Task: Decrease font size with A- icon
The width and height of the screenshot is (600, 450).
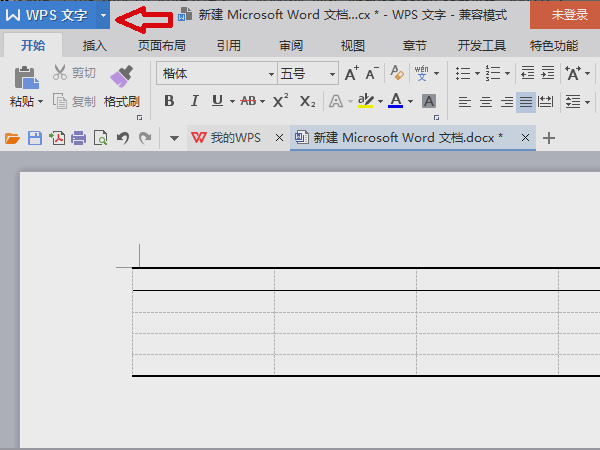Action: pos(372,73)
